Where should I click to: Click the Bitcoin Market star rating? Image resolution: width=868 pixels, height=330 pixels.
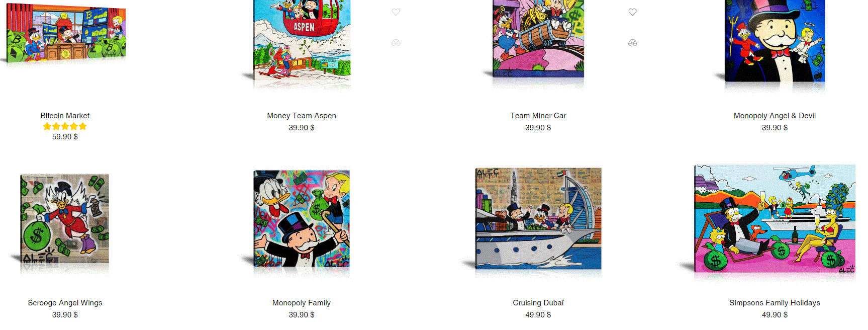(x=65, y=126)
